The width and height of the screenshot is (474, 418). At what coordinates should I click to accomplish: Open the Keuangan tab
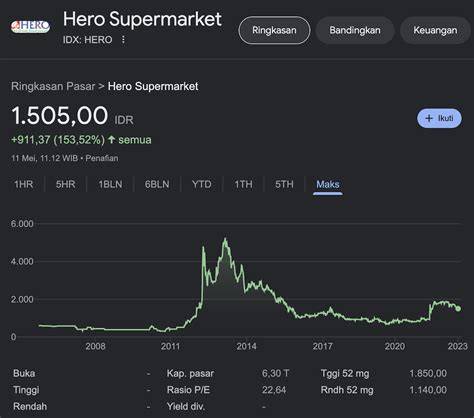point(435,30)
